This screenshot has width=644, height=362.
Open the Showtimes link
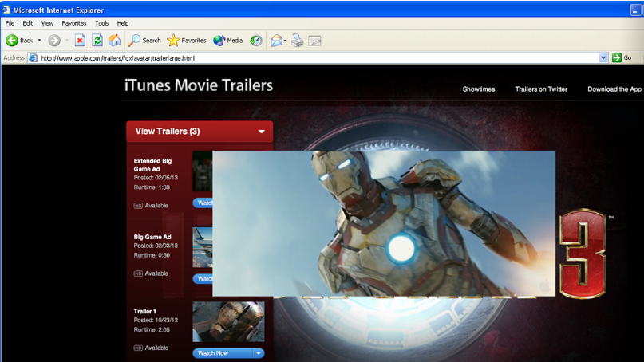click(x=479, y=89)
